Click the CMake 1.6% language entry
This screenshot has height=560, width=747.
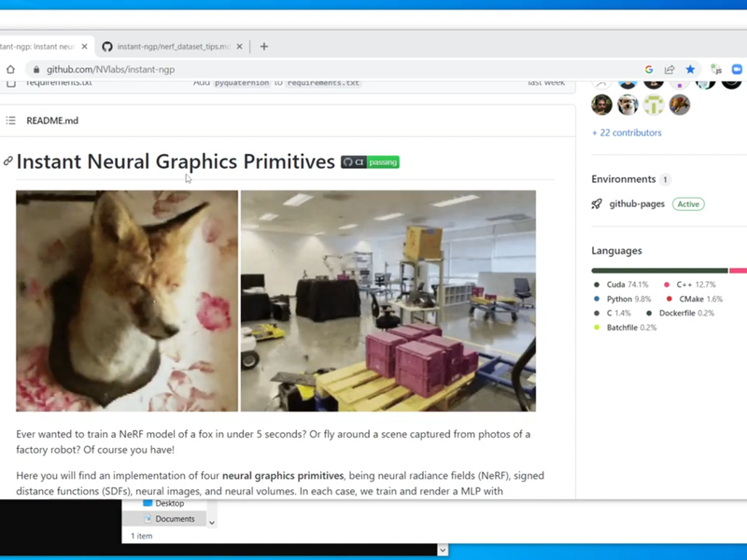[x=694, y=299]
